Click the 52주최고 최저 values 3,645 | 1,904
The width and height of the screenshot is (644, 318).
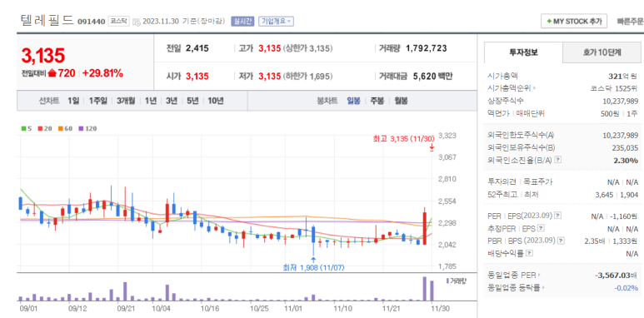617,195
